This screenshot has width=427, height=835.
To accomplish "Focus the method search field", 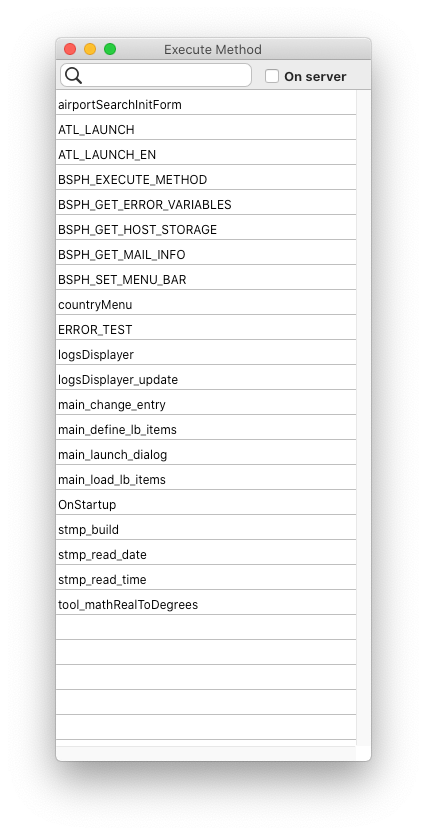I will click(x=156, y=76).
